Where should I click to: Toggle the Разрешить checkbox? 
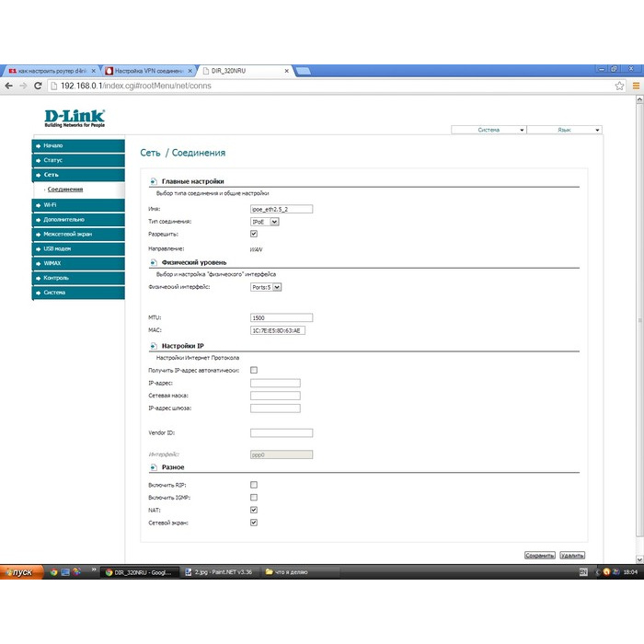(x=254, y=234)
